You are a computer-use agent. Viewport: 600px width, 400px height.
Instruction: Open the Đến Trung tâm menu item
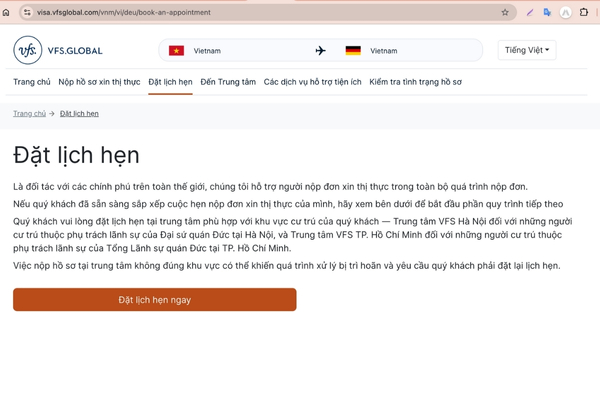(x=228, y=82)
